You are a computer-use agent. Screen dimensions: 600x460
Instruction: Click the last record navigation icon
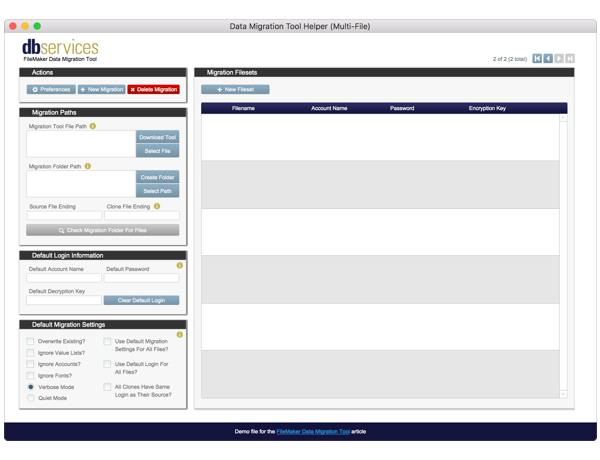tap(570, 59)
